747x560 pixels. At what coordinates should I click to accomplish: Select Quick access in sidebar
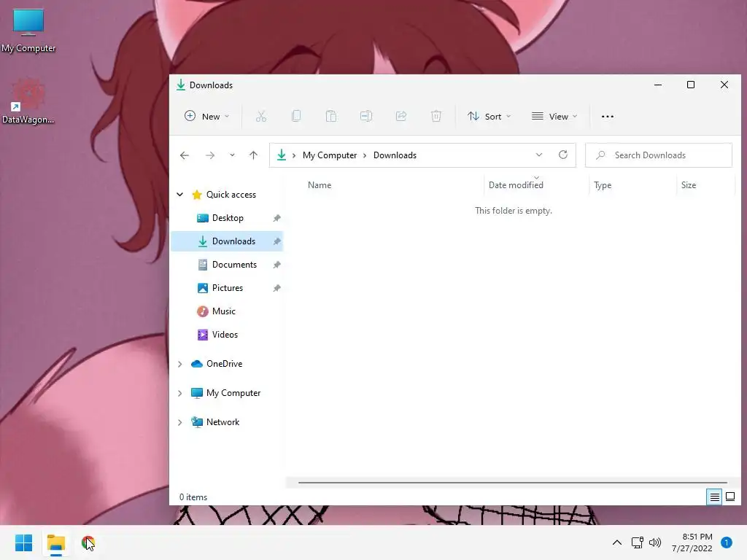tap(231, 194)
